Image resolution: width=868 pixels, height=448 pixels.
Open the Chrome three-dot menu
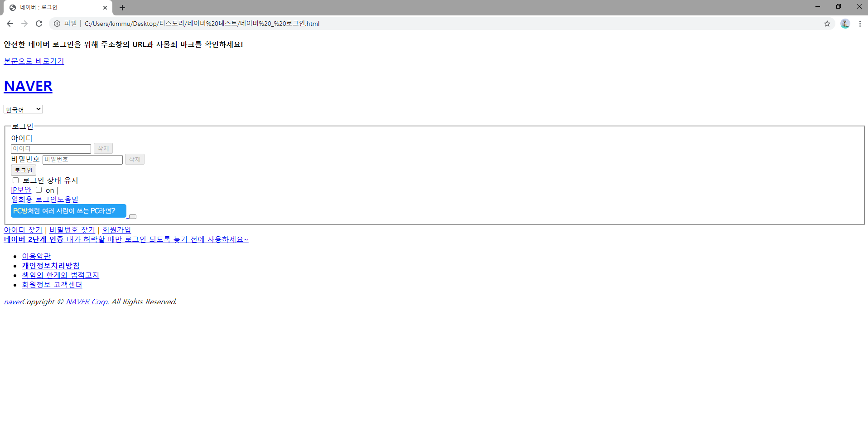(860, 24)
